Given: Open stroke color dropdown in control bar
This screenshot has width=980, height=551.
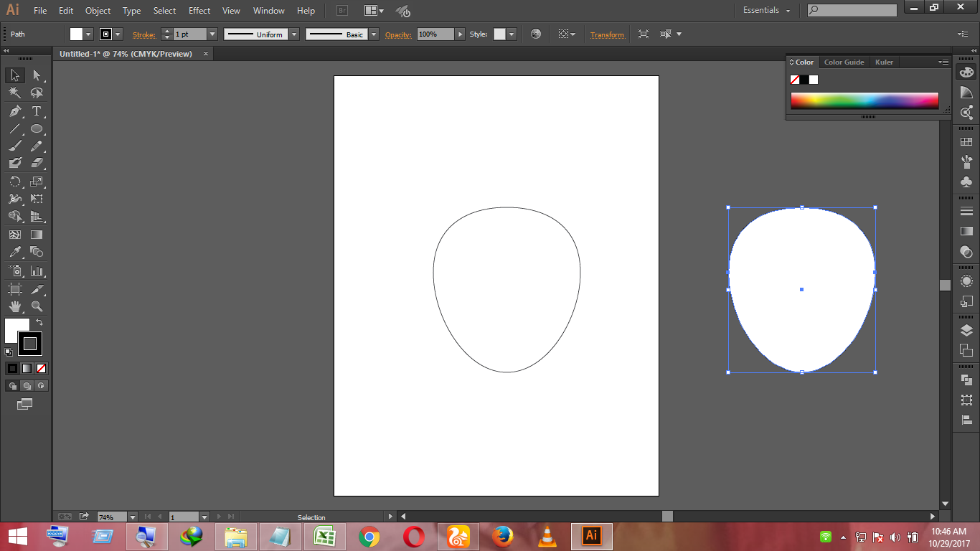Looking at the screenshot, I should pyautogui.click(x=118, y=34).
